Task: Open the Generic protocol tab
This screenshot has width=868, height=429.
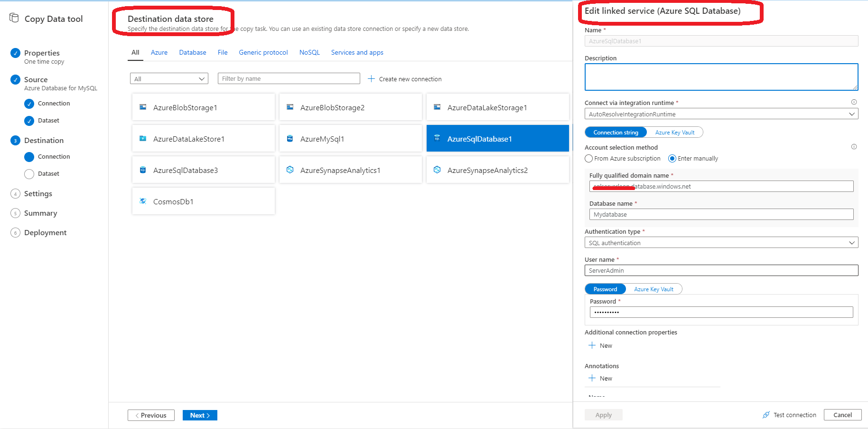Action: click(x=263, y=53)
